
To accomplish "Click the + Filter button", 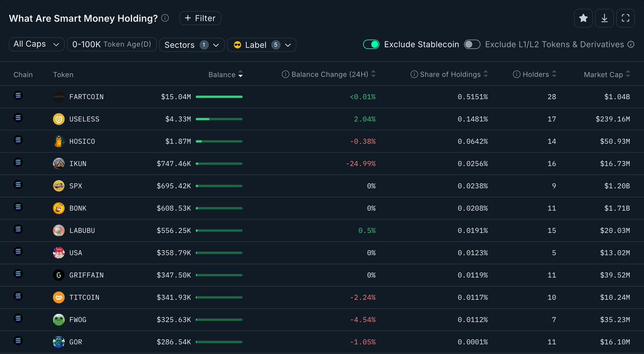I will 200,18.
